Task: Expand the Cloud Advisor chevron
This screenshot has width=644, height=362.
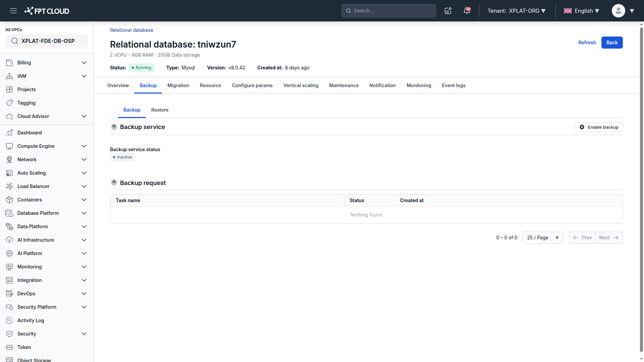Action: [84, 116]
